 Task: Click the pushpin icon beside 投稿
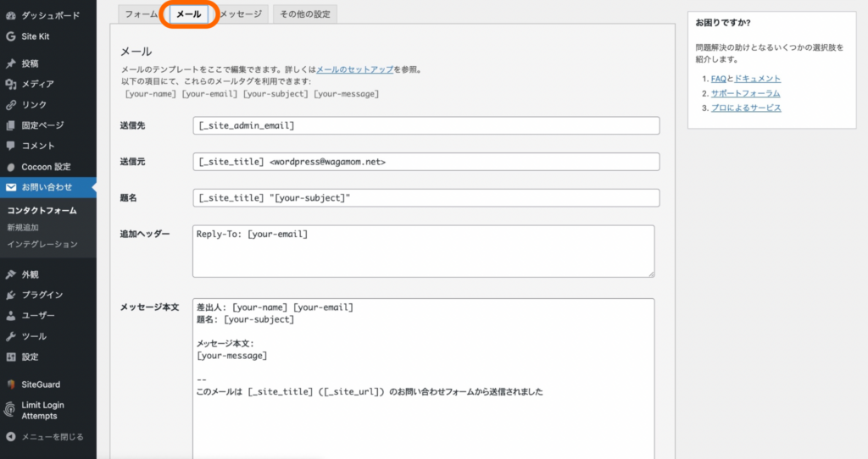tap(10, 64)
